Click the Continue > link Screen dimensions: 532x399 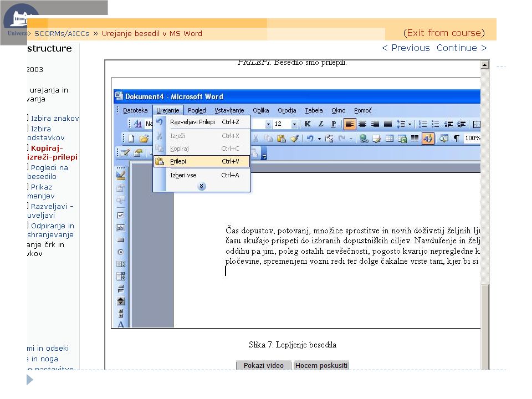pos(462,48)
